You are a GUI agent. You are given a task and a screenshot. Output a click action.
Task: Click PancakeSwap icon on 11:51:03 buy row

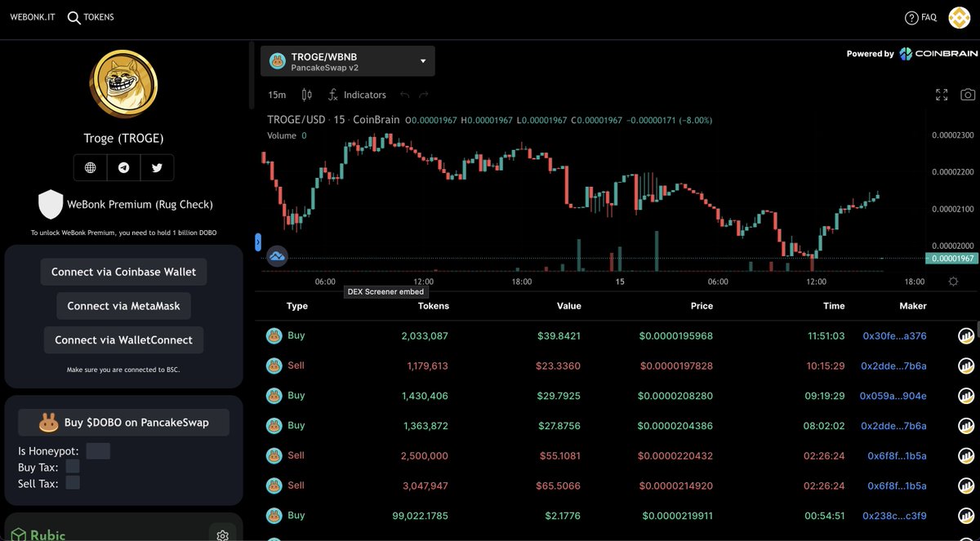(x=274, y=335)
